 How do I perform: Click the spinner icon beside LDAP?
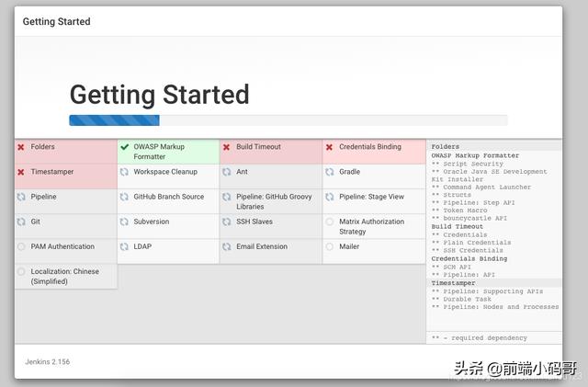124,246
